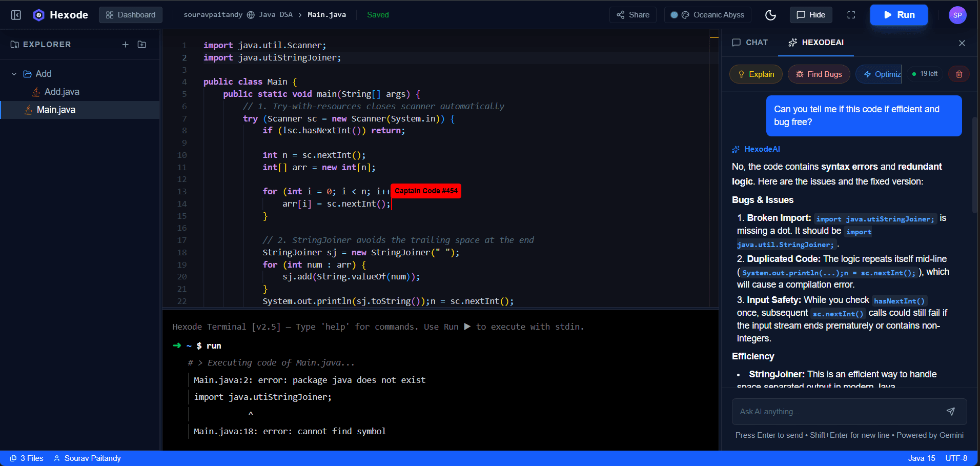Click the Optimize button
The width and height of the screenshot is (980, 466).
point(879,74)
